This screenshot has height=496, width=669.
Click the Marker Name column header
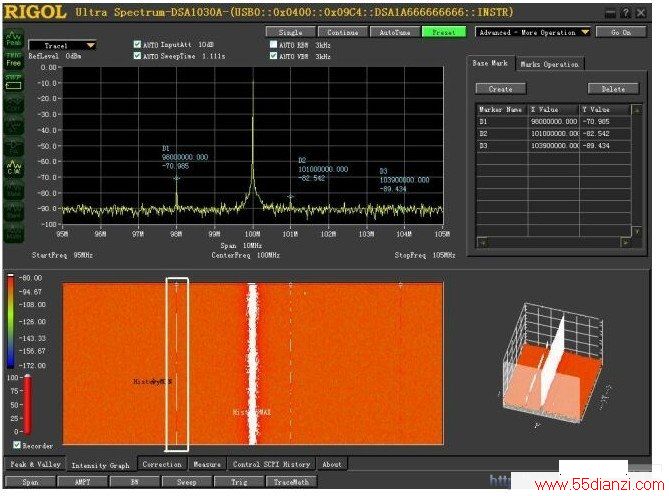pyautogui.click(x=502, y=110)
